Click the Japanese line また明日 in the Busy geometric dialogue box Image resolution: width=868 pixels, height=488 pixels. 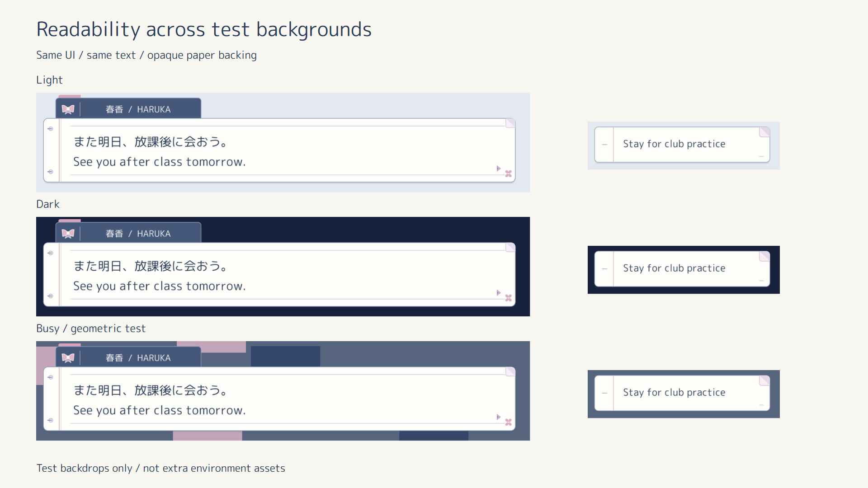click(151, 390)
